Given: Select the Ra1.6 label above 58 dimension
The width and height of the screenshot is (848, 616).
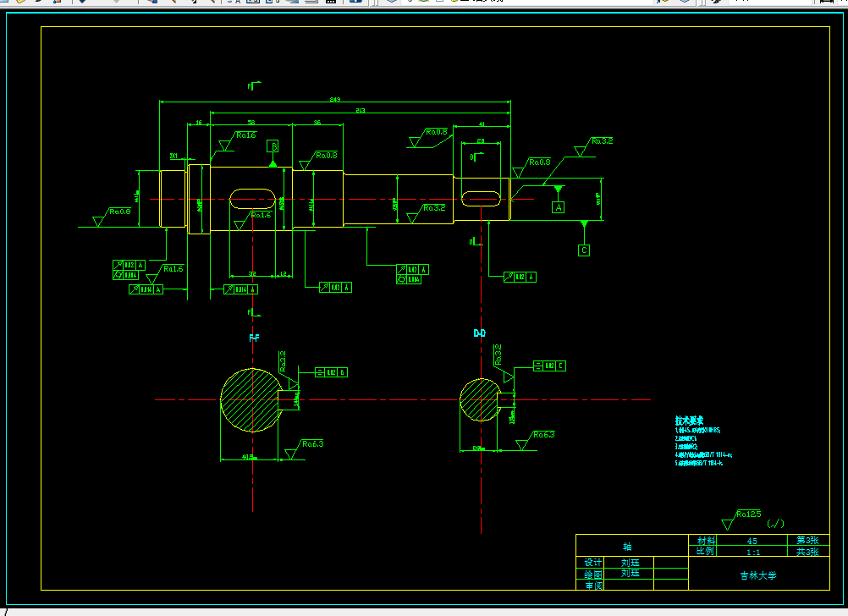Looking at the screenshot, I should coord(246,135).
